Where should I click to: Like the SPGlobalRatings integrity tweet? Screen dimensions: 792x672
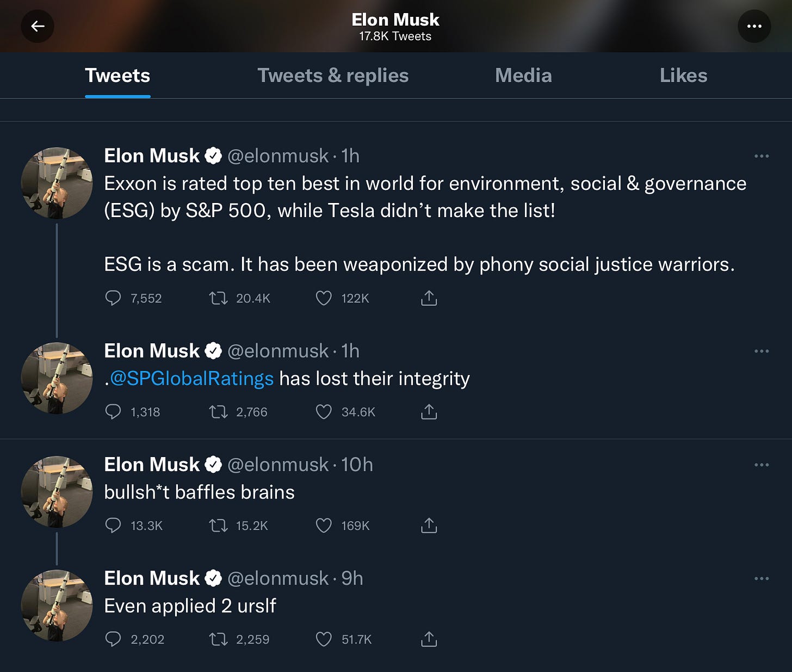(324, 412)
